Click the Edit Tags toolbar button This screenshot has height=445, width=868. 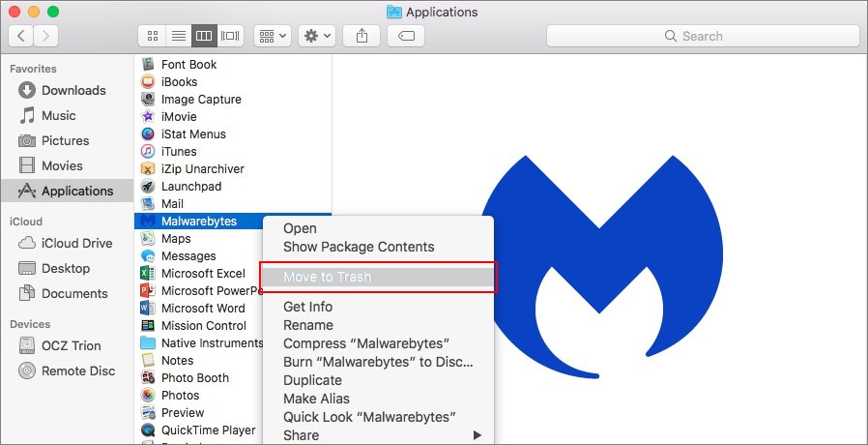[x=406, y=36]
